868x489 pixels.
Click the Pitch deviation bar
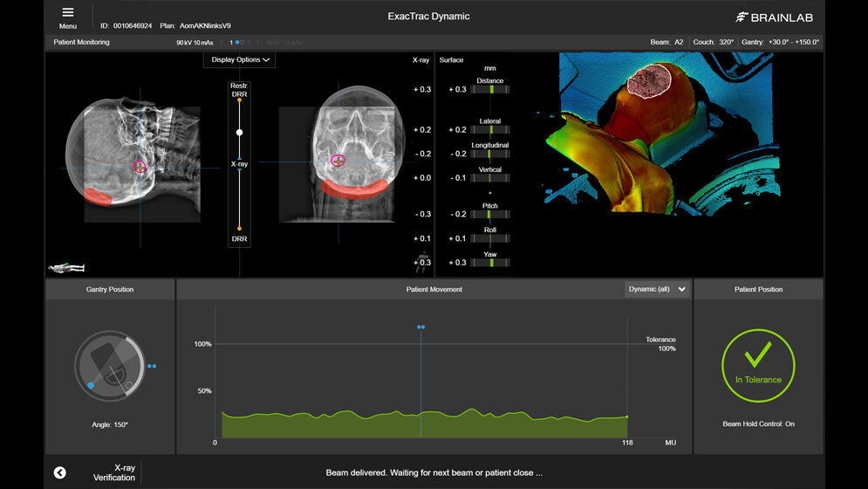pyautogui.click(x=490, y=214)
